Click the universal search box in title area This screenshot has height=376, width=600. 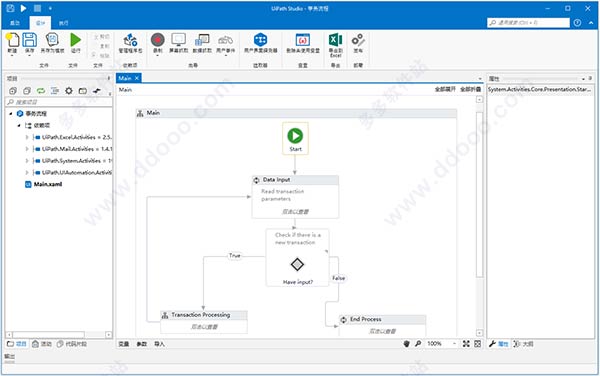[528, 23]
